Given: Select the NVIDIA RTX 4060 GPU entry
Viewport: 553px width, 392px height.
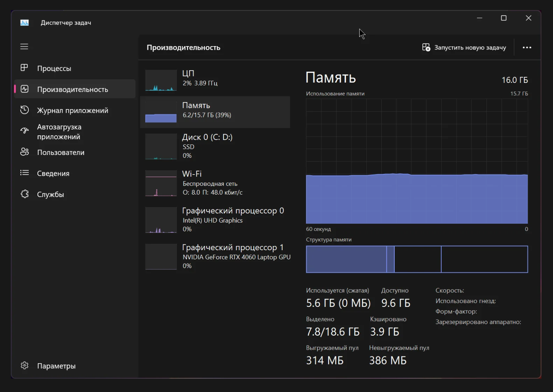Looking at the screenshot, I should (x=215, y=256).
